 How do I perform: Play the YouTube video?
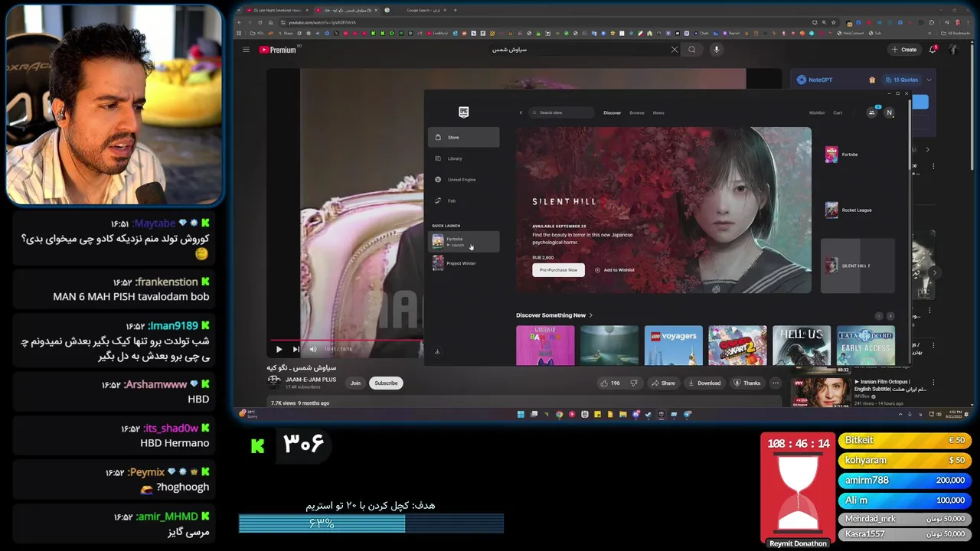tap(279, 349)
